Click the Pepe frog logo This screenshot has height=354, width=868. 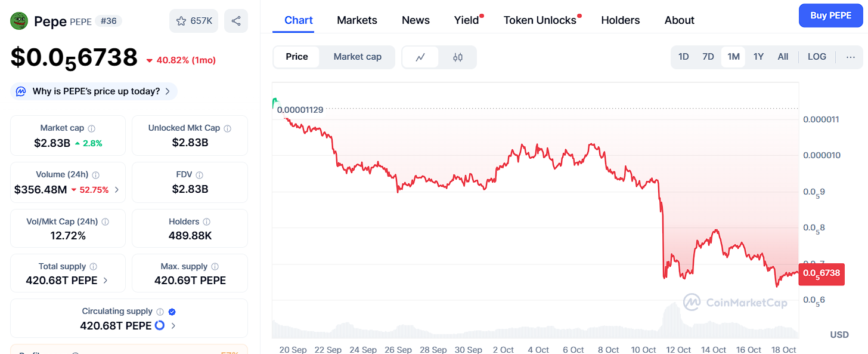point(20,21)
